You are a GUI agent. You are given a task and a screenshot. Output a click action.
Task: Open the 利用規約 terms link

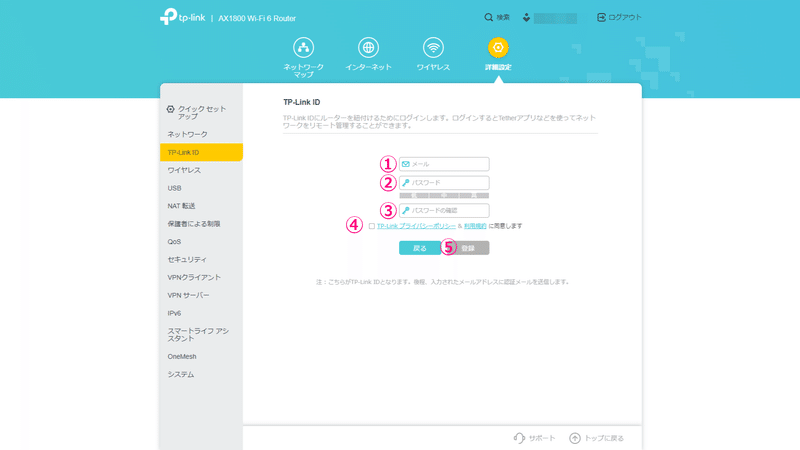(x=475, y=226)
